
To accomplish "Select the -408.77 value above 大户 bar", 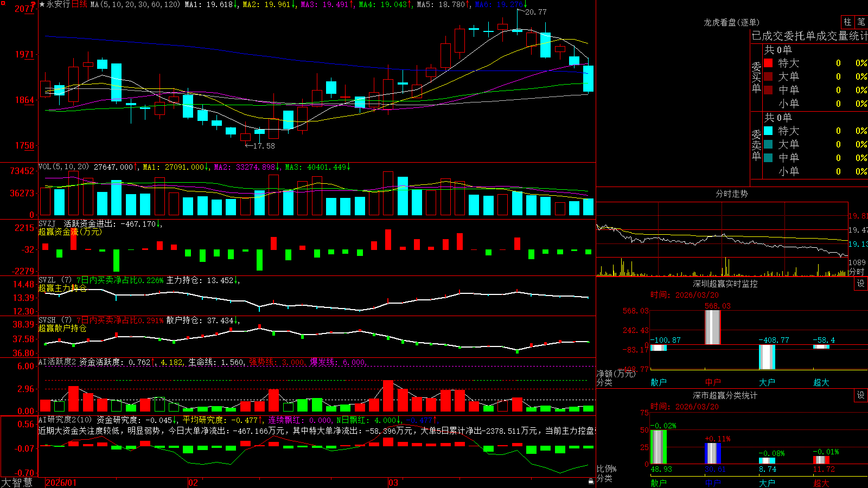I will click(x=774, y=340).
